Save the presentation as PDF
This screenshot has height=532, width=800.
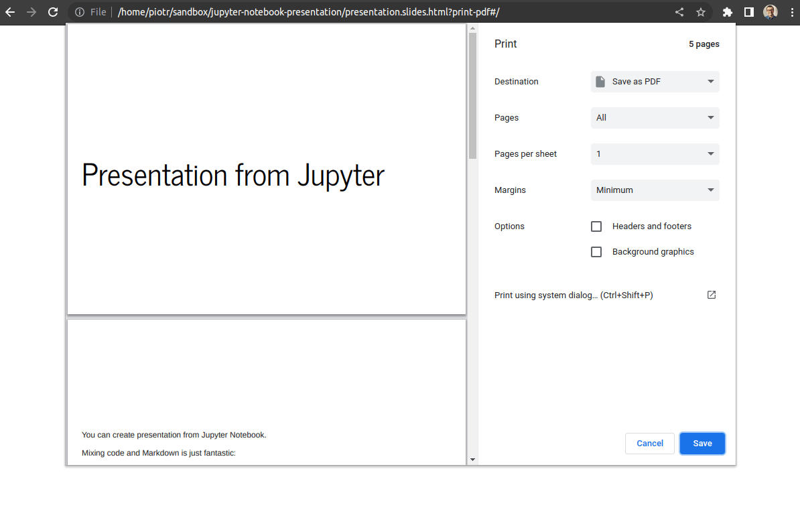point(702,443)
